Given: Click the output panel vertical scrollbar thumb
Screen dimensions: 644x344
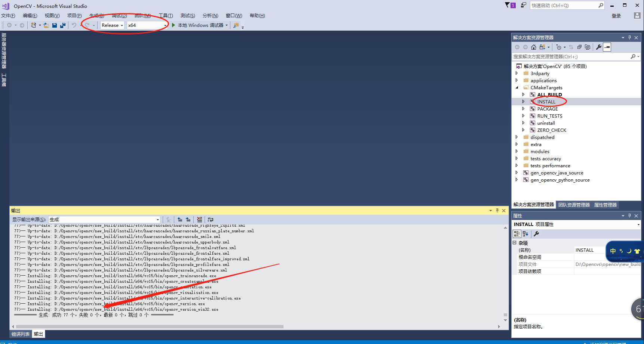Looking at the screenshot, I should [x=505, y=314].
